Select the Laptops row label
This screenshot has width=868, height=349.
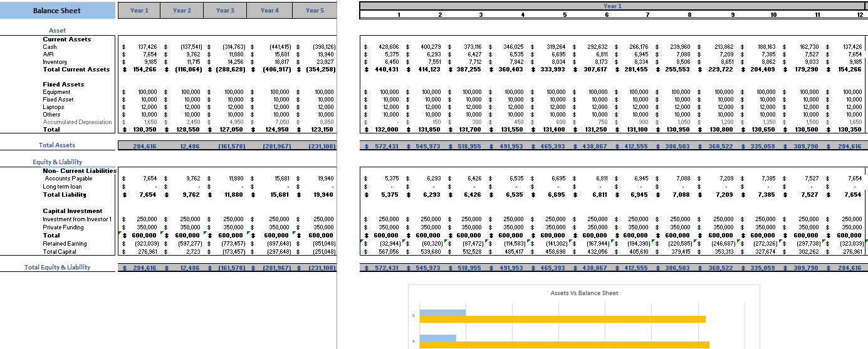[53, 107]
